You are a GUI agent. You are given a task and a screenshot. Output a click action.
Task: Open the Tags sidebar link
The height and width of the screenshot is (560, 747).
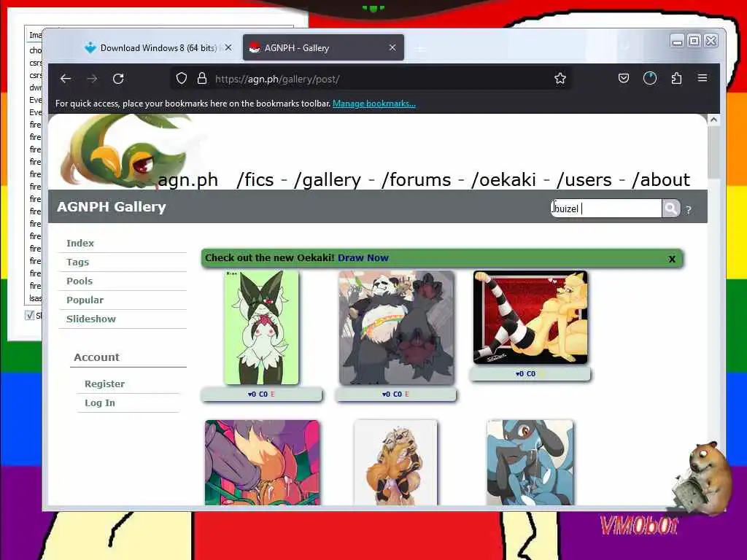click(x=77, y=262)
